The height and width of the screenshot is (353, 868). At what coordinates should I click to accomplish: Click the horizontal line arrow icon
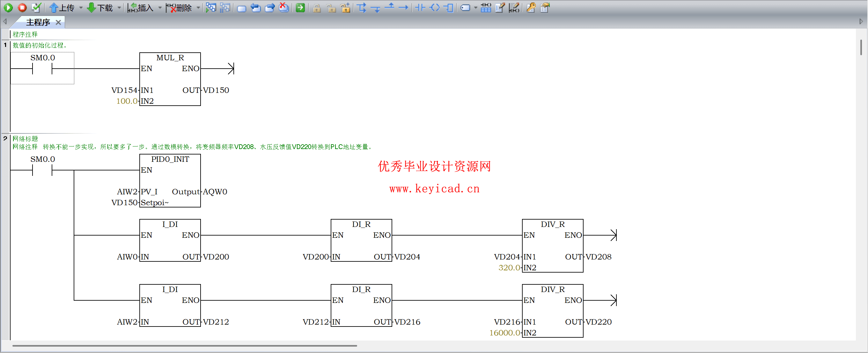tap(403, 7)
